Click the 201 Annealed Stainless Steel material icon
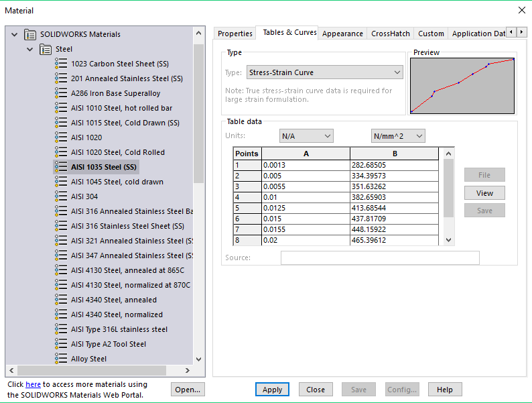 click(61, 78)
